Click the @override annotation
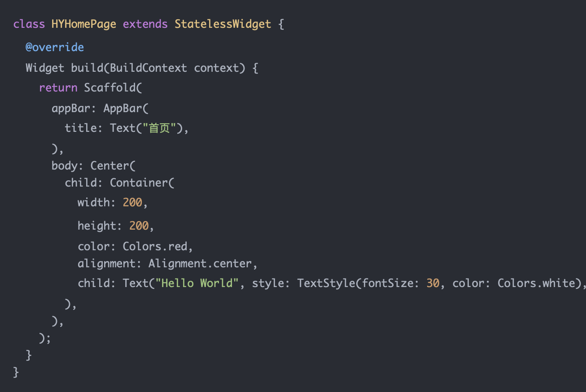 coord(55,47)
